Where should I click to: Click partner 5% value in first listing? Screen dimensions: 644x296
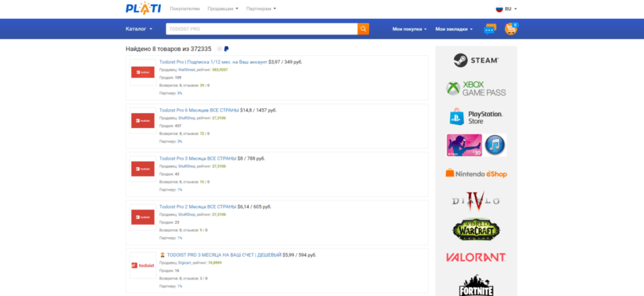179,93
